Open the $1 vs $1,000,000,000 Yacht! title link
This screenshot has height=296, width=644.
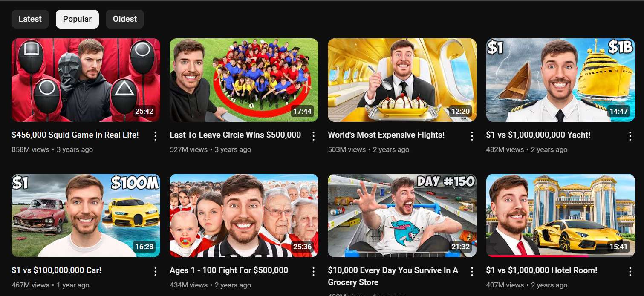click(538, 135)
